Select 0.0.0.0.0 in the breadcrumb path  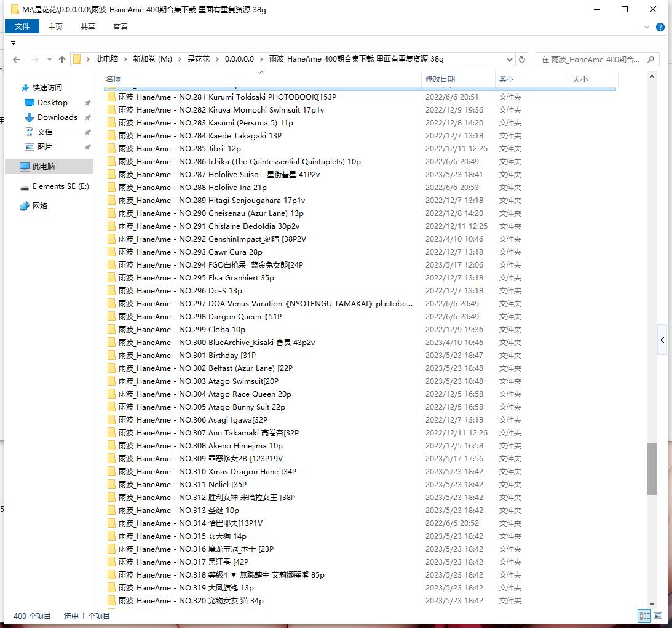[239, 59]
